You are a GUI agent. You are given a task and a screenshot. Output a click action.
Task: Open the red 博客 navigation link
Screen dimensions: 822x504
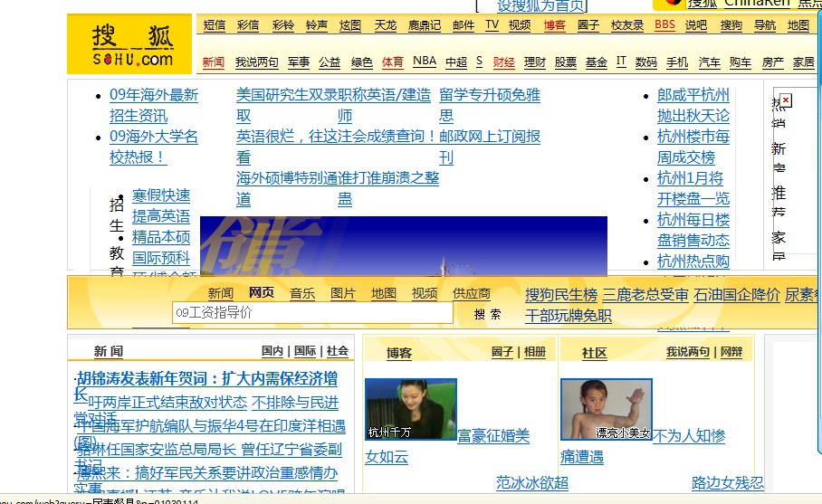(555, 25)
